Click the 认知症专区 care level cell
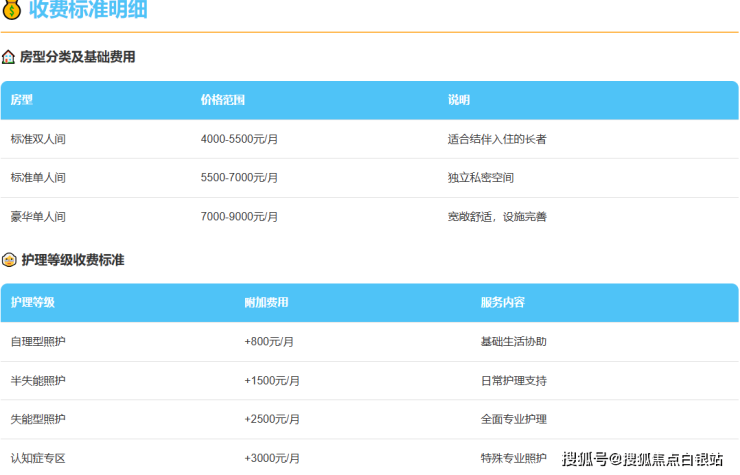Viewport: 740px width, 475px height. 38,458
